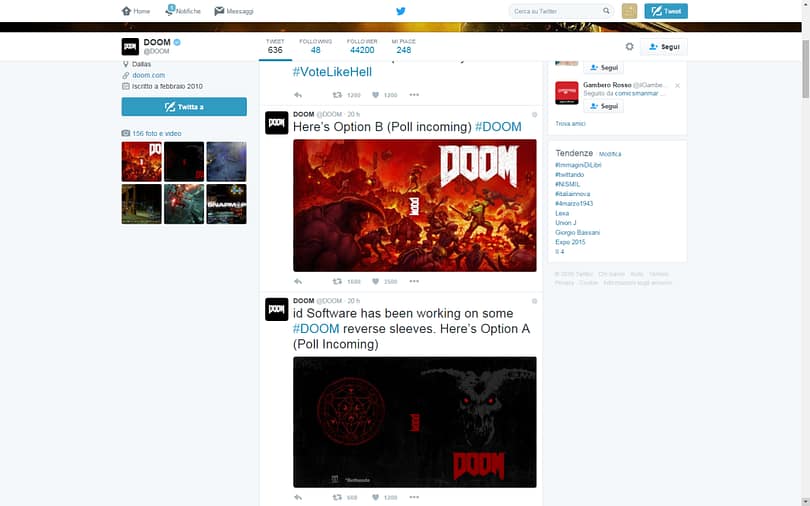Screen dimensions: 810x506
Task: Open the SNAPMAP media thumbnail
Action: pos(227,204)
